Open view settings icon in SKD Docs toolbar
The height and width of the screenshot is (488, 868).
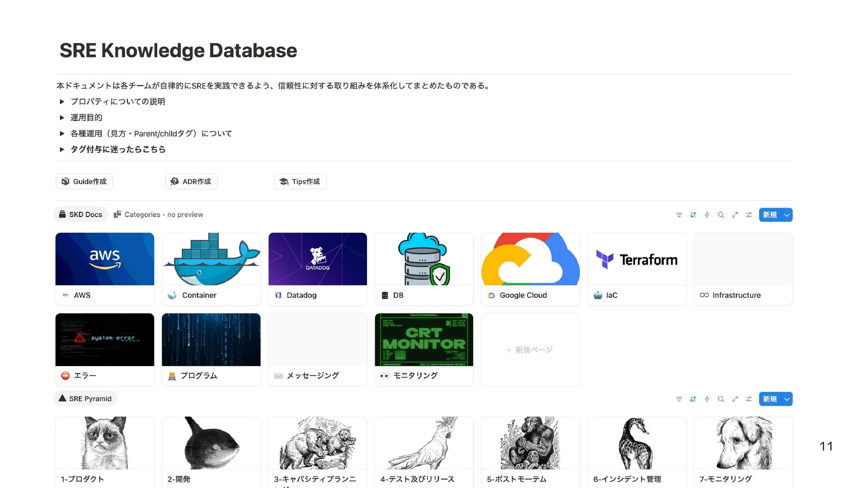pos(749,215)
